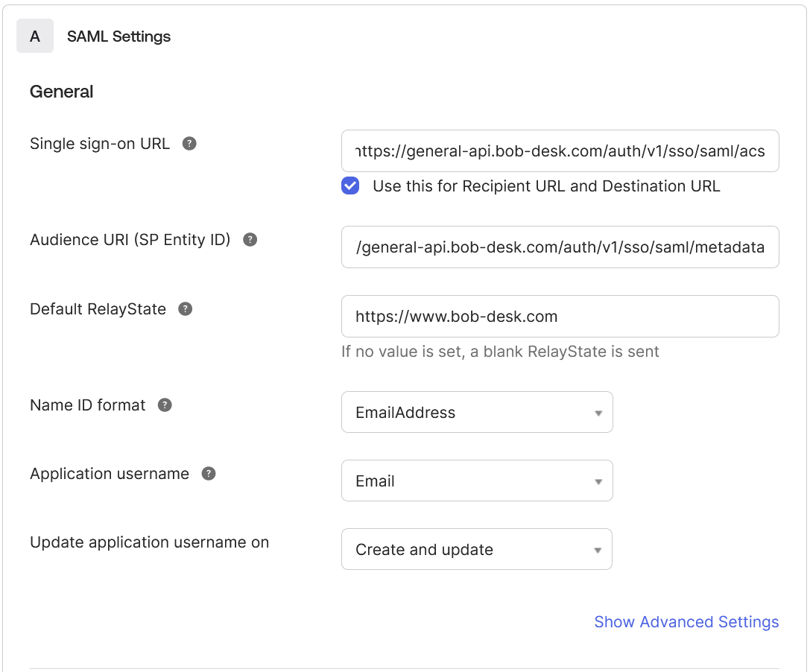Open the Create and update dropdown
This screenshot has width=810, height=672.
[477, 549]
